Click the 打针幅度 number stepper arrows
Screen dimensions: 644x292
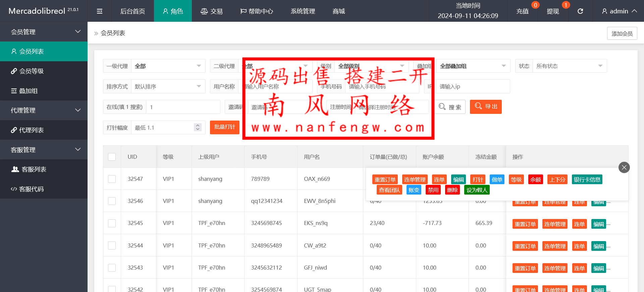198,128
